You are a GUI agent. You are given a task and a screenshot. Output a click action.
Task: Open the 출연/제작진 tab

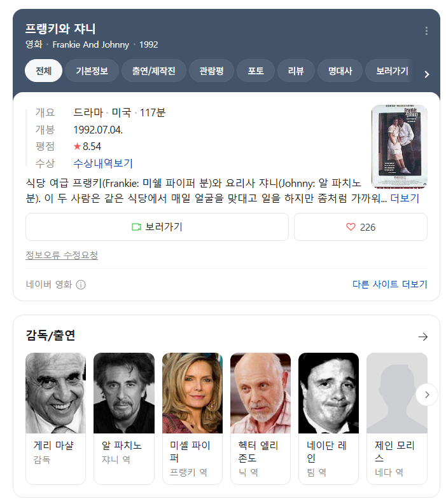click(153, 71)
